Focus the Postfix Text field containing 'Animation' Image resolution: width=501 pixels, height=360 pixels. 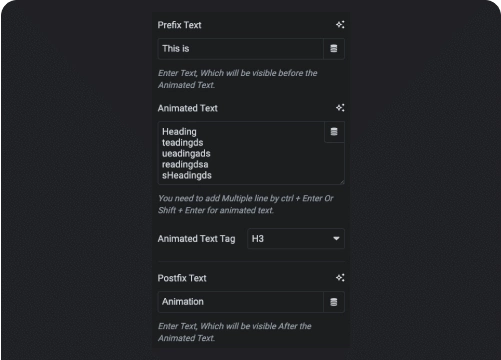pos(241,302)
